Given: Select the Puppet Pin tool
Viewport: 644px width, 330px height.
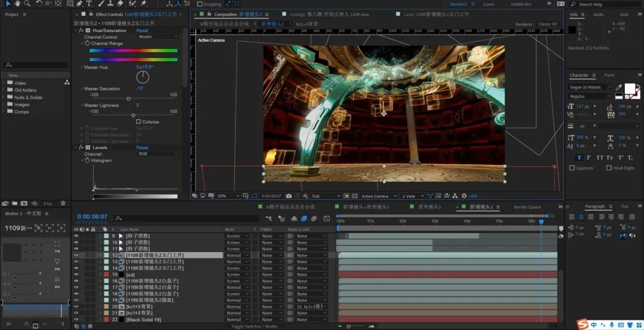Looking at the screenshot, I should [144, 4].
